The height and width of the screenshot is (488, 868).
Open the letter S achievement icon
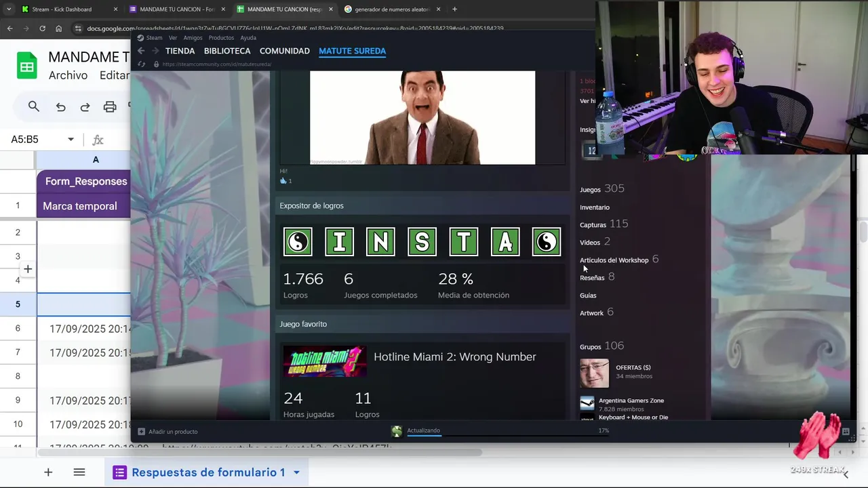click(422, 242)
